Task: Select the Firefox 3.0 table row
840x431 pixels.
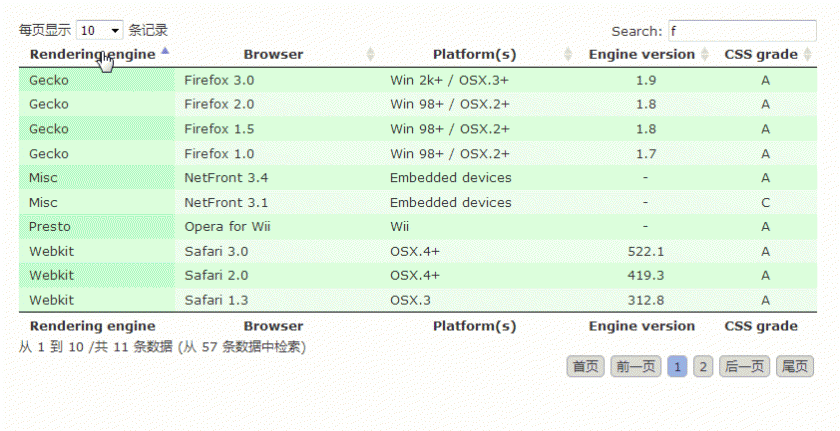Action: 418,80
